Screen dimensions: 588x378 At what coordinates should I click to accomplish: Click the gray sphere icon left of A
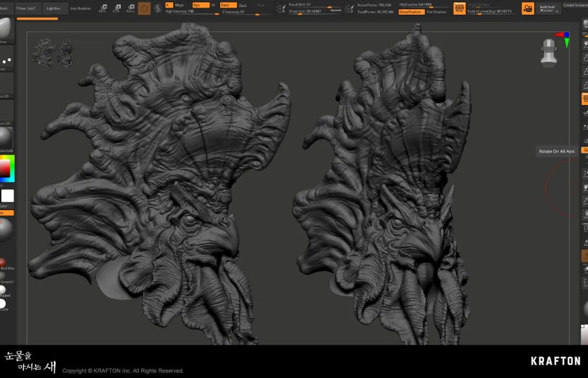pyautogui.click(x=158, y=8)
